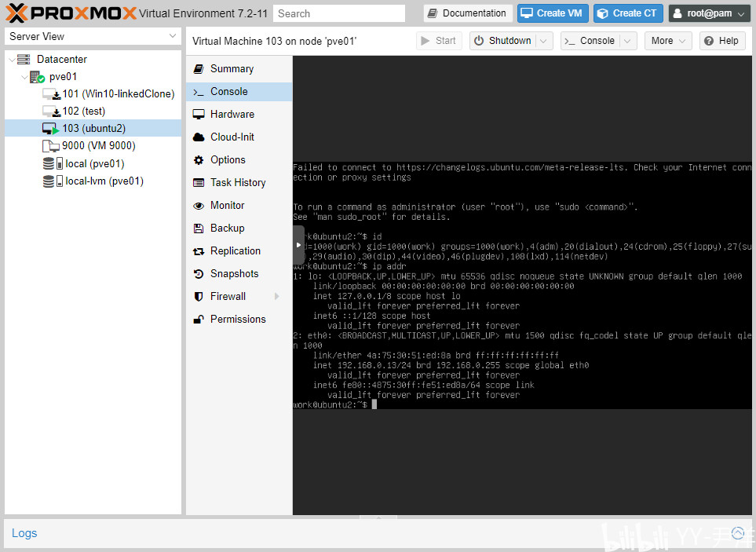Select template 9000 (VM 9000)
The image size is (756, 552).
pos(98,145)
